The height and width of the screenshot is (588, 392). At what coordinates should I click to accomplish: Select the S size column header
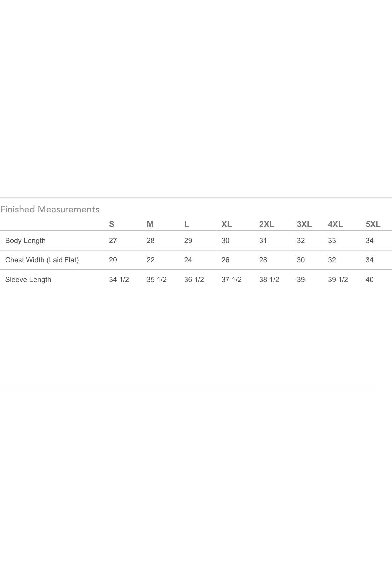(112, 224)
